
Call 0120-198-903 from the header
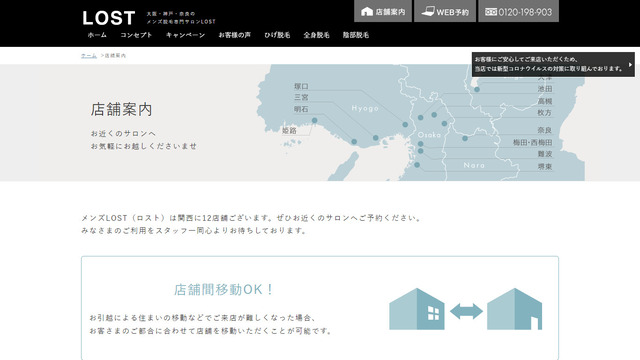[x=525, y=12]
